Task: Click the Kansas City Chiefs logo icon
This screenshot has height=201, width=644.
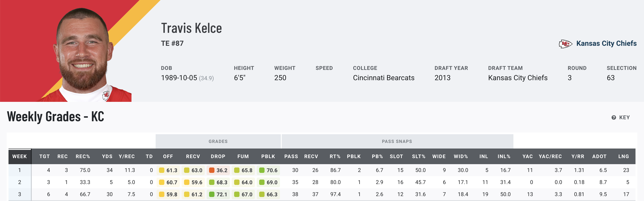Action: click(x=565, y=44)
